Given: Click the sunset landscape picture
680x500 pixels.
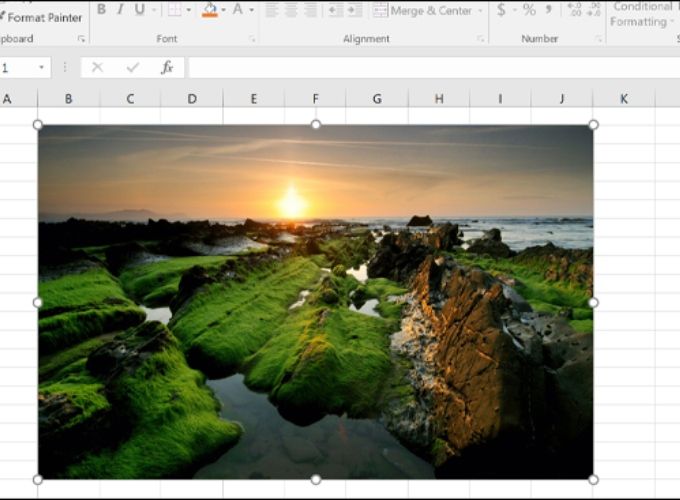Looking at the screenshot, I should point(315,302).
